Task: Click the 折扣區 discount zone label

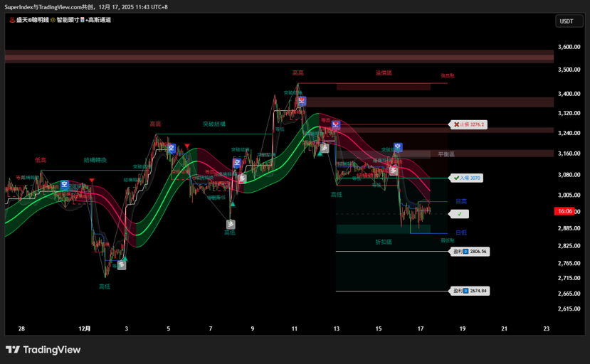Action: click(384, 242)
